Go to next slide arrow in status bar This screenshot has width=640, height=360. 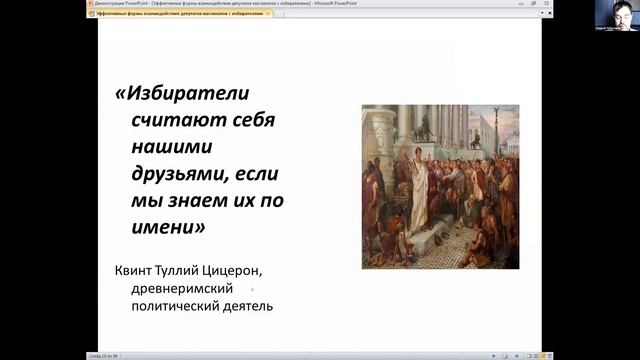tap(517, 356)
